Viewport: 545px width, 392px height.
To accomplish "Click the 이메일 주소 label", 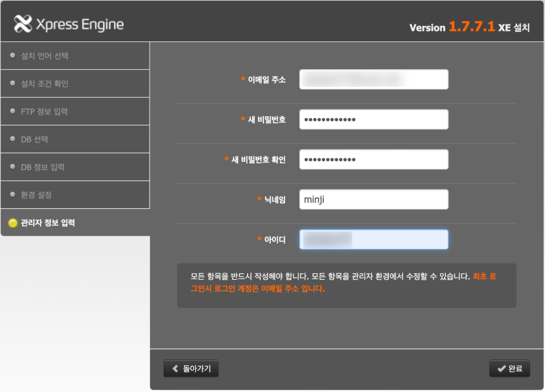I will (267, 80).
